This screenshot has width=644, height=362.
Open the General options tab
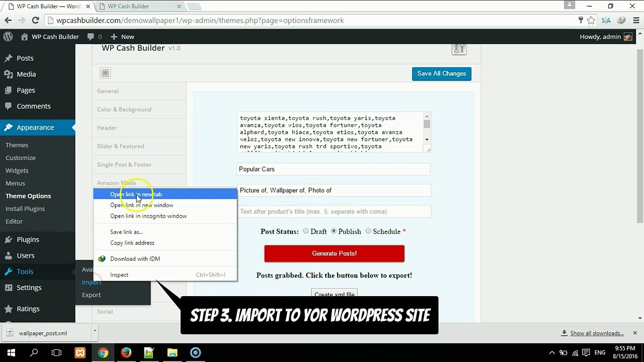tap(139, 91)
